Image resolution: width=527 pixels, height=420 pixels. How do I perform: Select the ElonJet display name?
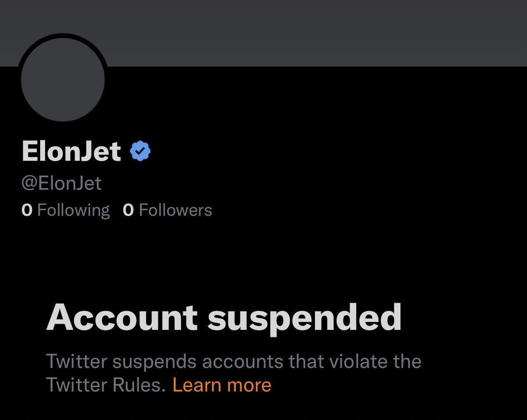(71, 151)
